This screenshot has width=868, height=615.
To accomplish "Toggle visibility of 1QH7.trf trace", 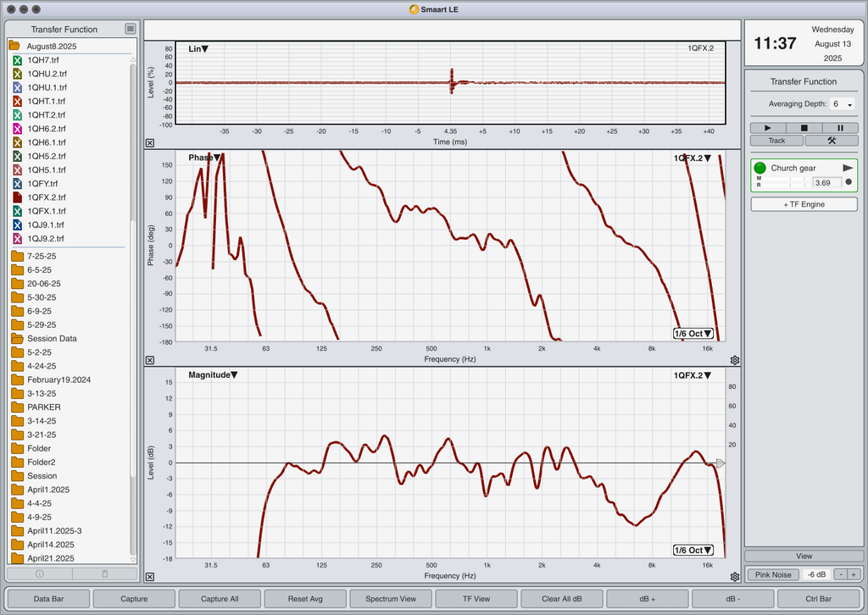I will coord(17,60).
